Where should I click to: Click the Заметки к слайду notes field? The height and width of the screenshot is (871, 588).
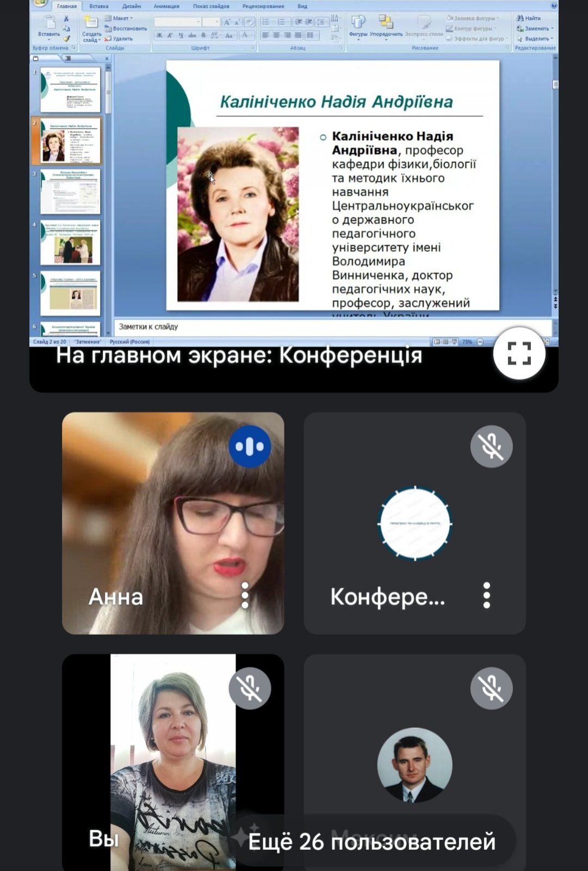(x=333, y=327)
